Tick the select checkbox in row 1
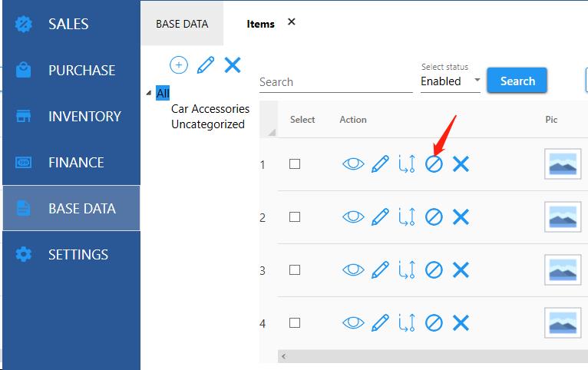This screenshot has width=588, height=370. (295, 164)
